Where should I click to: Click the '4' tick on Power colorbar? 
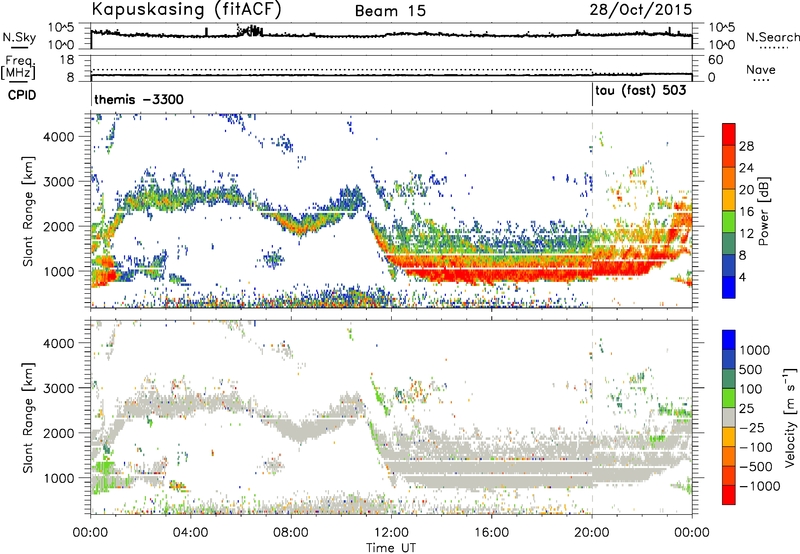[x=742, y=277]
